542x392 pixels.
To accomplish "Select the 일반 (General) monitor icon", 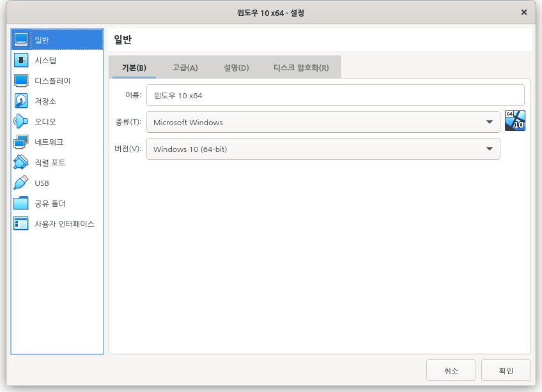I will pyautogui.click(x=21, y=40).
